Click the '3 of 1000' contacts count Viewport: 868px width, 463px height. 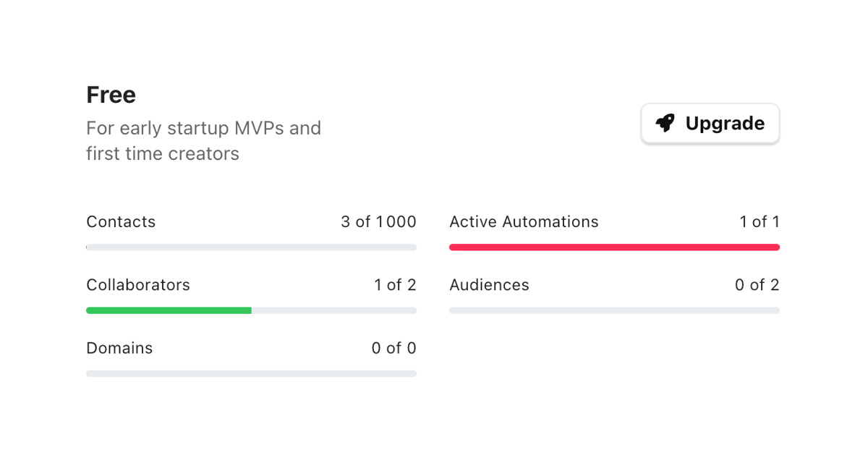[378, 222]
